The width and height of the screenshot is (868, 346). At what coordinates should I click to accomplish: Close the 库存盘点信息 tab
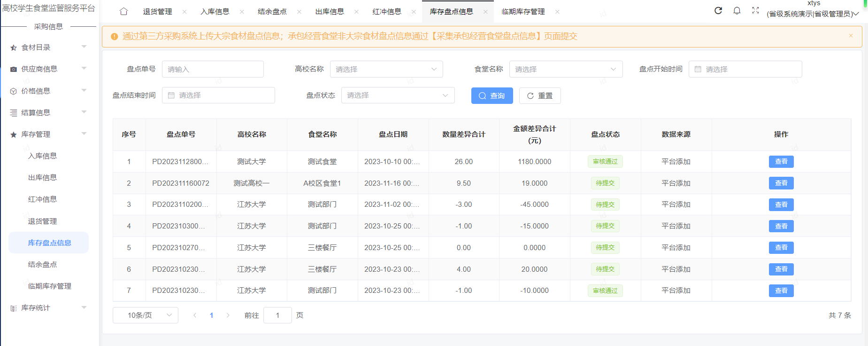coord(485,12)
